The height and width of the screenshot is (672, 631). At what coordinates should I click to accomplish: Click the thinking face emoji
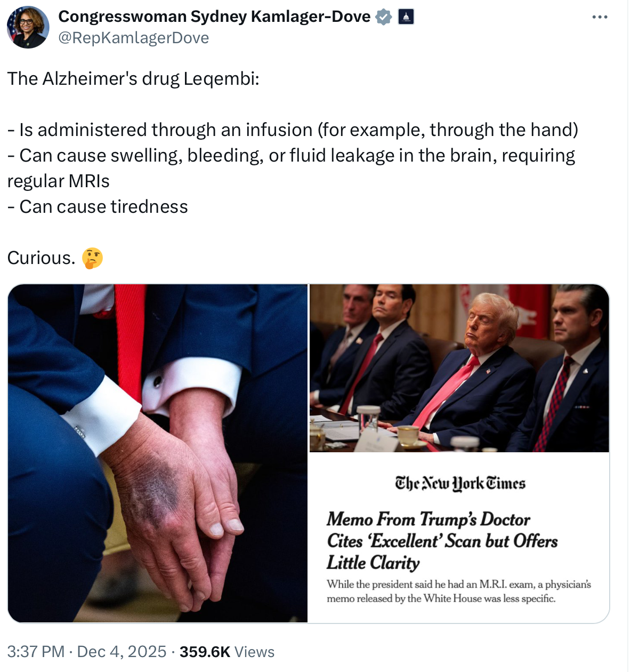click(x=92, y=258)
